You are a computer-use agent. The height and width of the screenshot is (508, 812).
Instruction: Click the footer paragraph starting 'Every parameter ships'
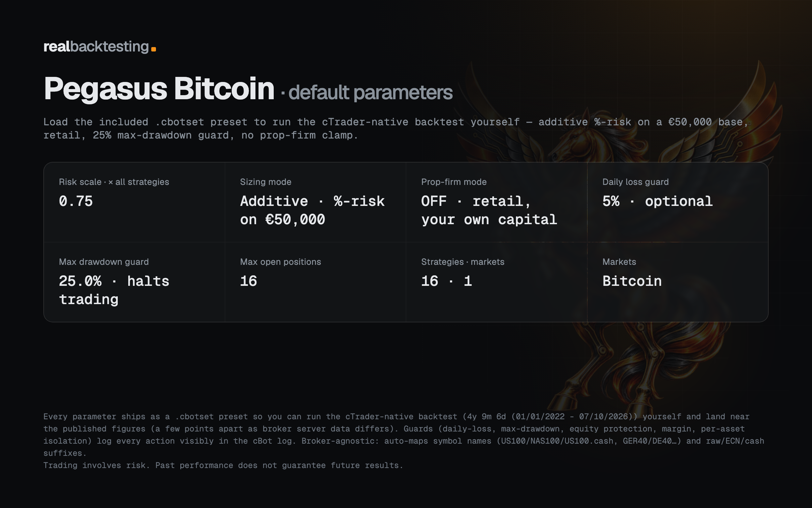tap(404, 435)
